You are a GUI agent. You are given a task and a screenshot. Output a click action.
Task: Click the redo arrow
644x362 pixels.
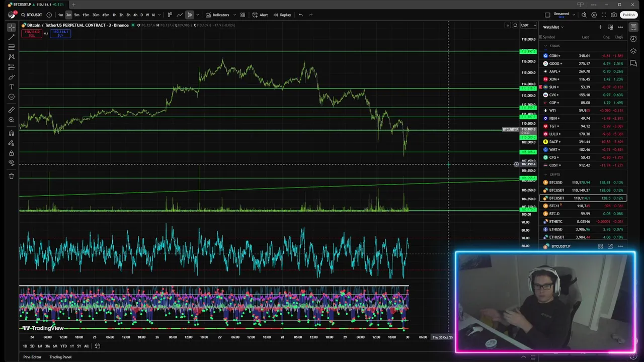click(310, 15)
